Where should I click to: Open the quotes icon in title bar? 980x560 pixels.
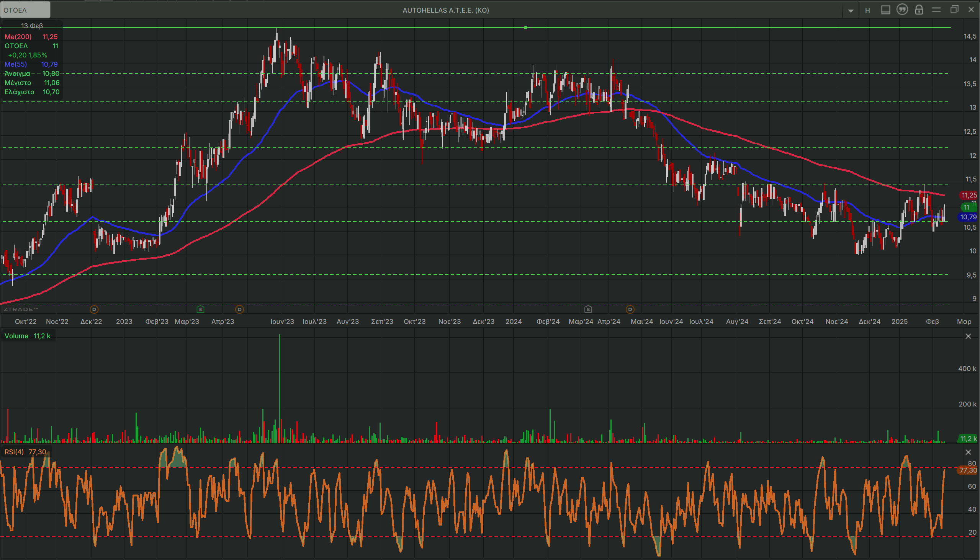click(x=902, y=10)
